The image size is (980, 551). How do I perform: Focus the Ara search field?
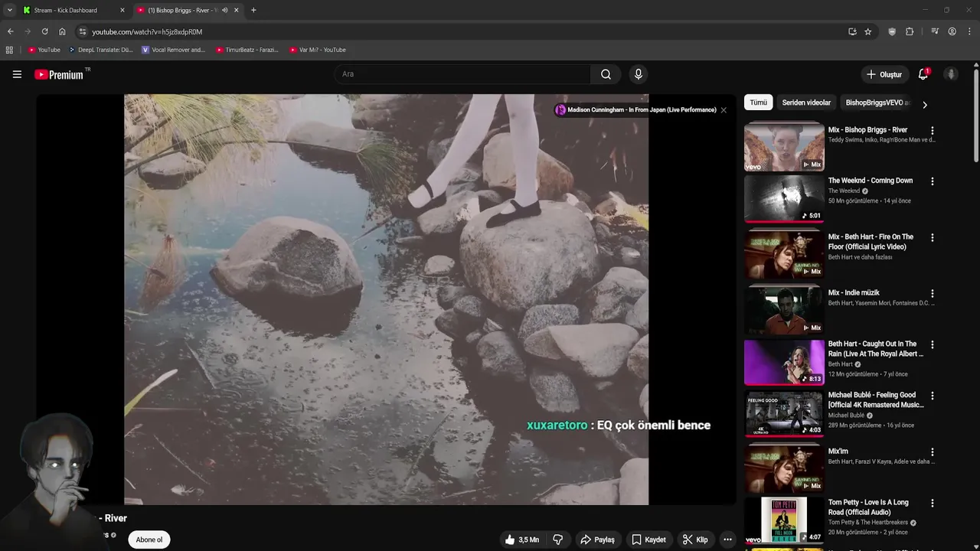[x=462, y=74]
